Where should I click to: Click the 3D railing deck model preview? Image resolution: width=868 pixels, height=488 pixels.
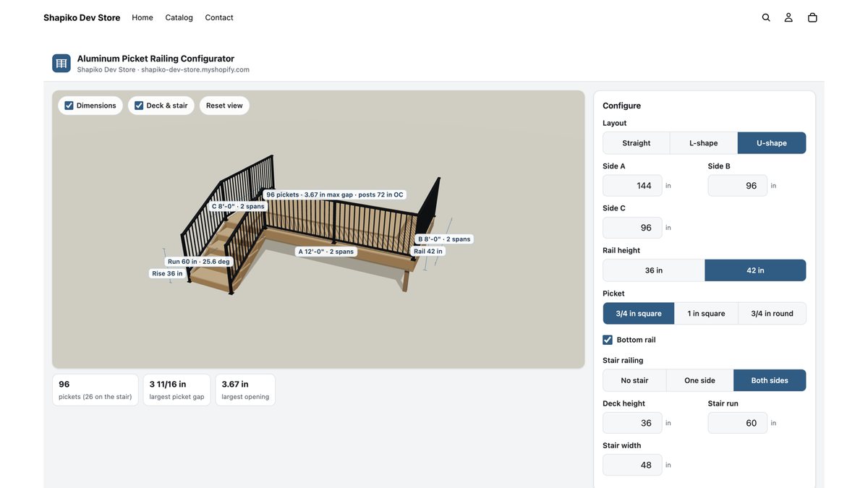point(318,229)
